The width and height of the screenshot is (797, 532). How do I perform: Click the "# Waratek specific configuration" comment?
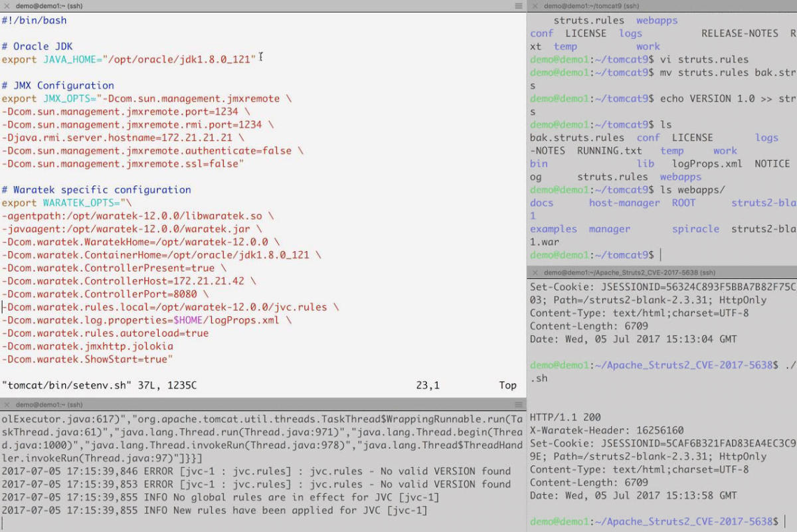pyautogui.click(x=96, y=190)
